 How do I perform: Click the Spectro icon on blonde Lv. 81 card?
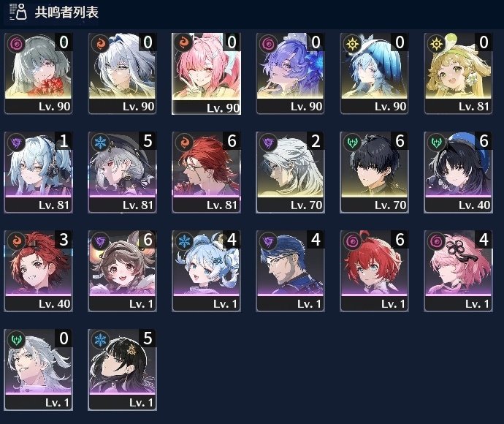pyautogui.click(x=437, y=43)
